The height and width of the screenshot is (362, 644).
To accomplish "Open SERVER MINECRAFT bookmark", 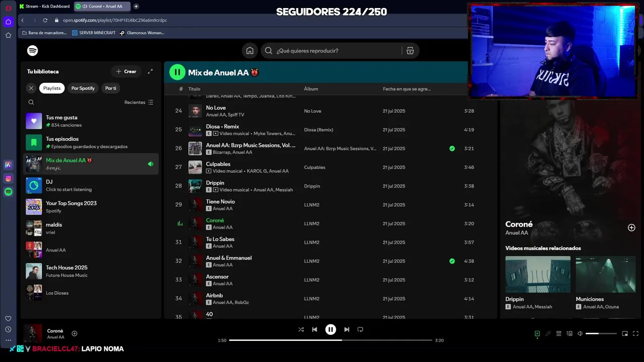I will [94, 33].
